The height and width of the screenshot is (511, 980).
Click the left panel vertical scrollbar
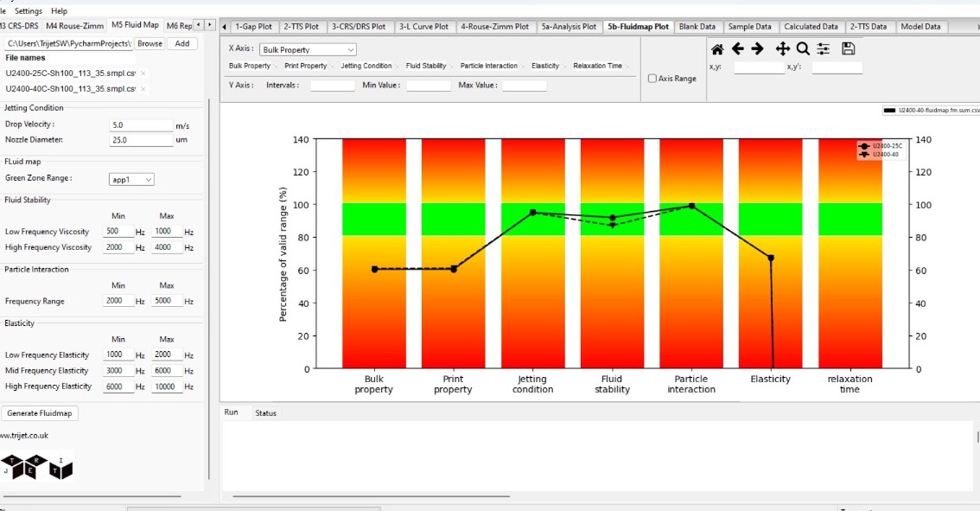pos(209,285)
